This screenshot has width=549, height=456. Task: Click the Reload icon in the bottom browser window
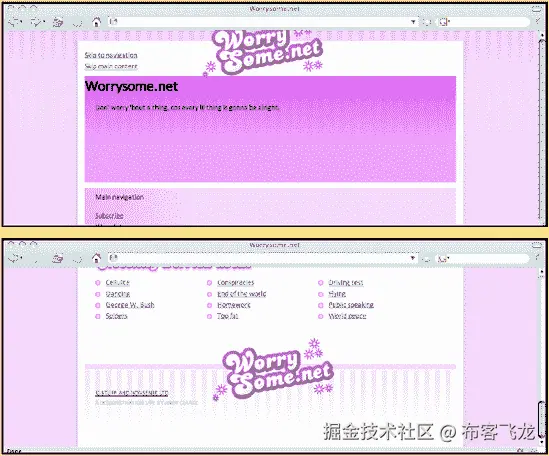58,259
